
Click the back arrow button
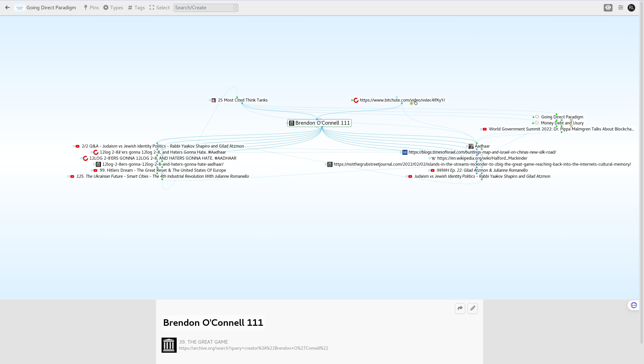coord(7,8)
